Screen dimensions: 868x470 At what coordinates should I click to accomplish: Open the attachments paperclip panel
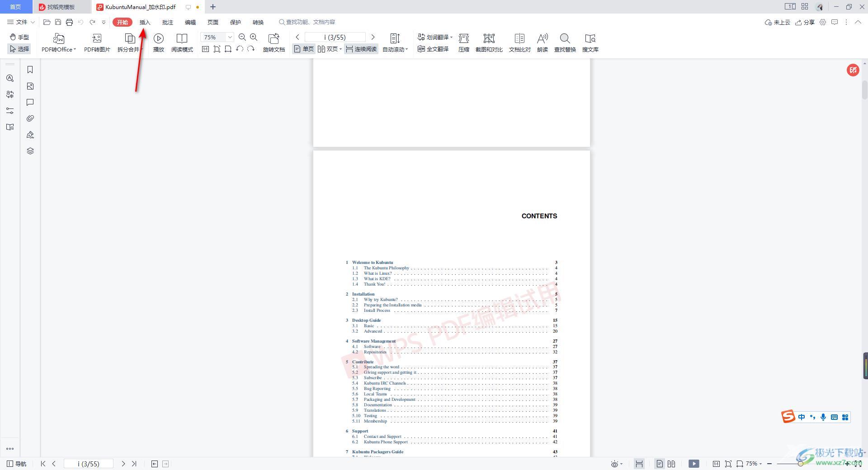30,118
